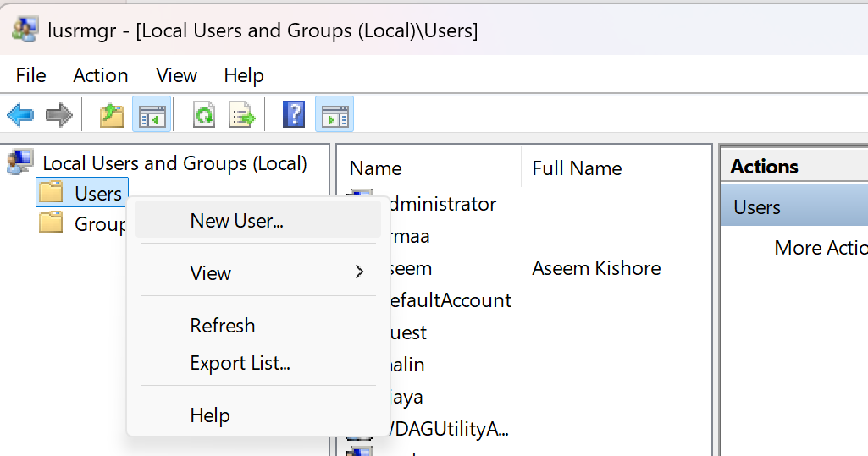Click the blue Back arrow in toolbar

(20, 115)
